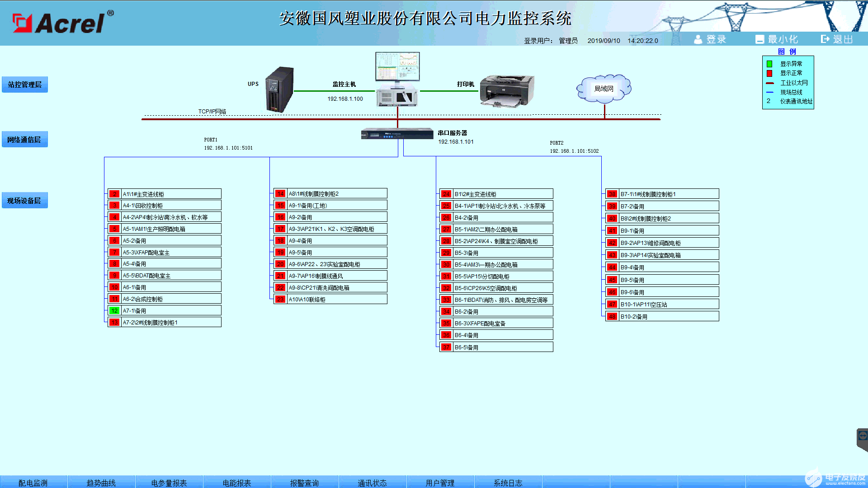Click the 现场设备层 layer button
This screenshot has height=488, width=868.
coord(25,200)
